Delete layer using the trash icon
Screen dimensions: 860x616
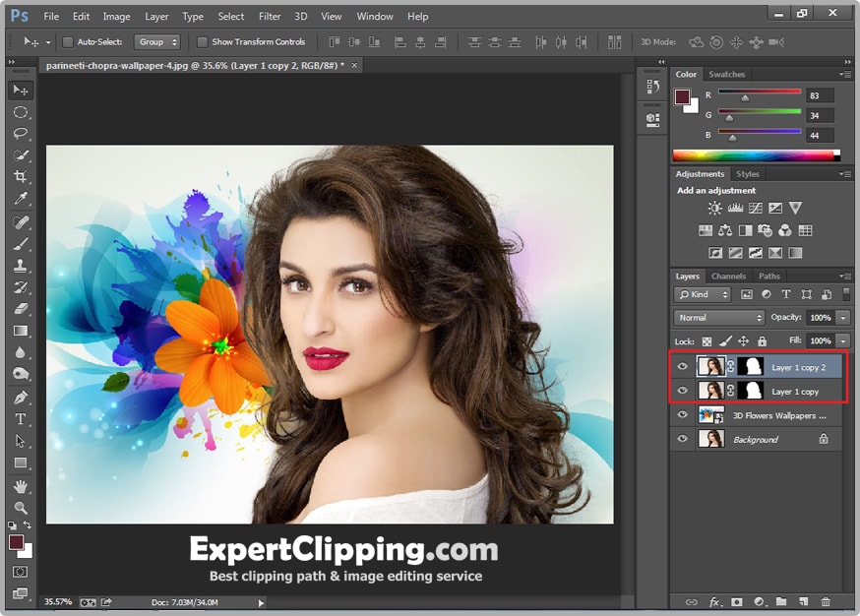(x=826, y=601)
